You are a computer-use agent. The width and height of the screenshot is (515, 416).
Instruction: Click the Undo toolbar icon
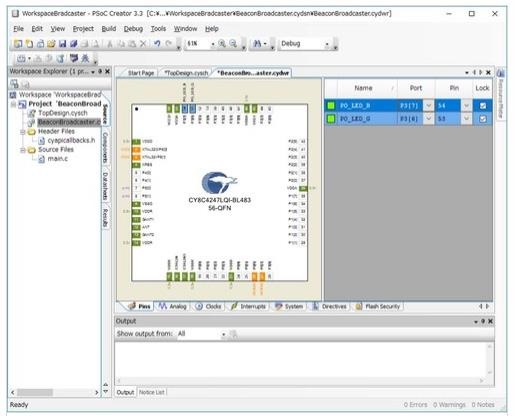(157, 43)
